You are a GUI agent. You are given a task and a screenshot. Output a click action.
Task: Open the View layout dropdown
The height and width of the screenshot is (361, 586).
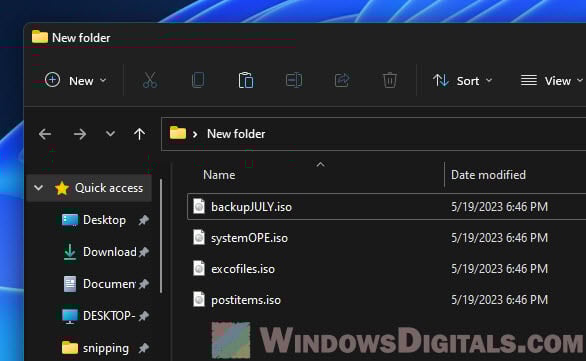552,81
